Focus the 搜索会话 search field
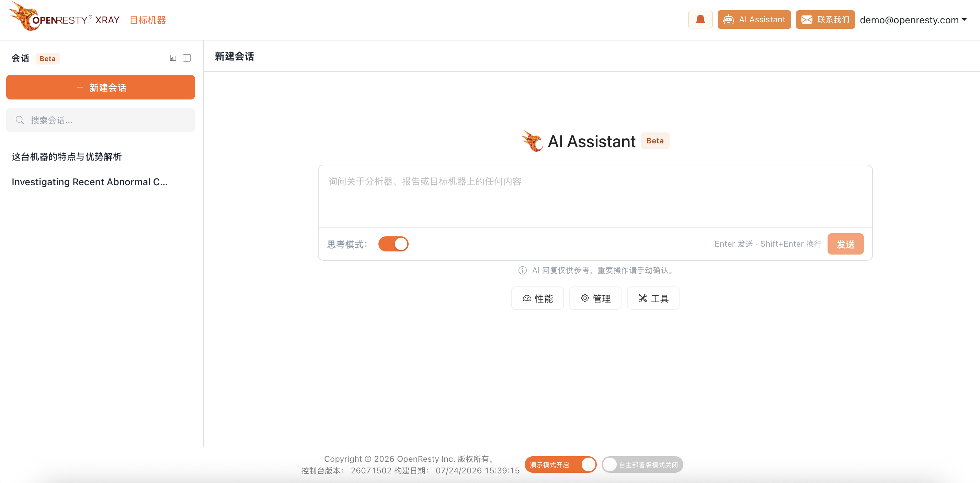This screenshot has width=980, height=483. tap(100, 120)
